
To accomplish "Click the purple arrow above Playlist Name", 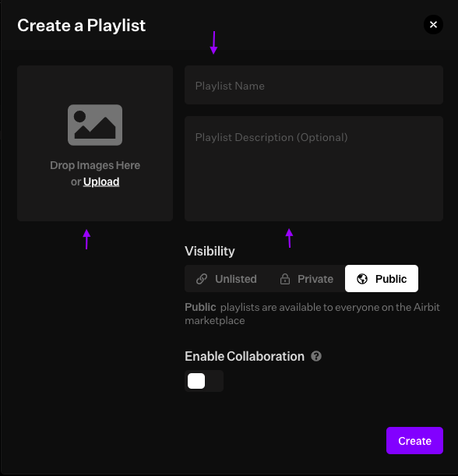I will tap(214, 43).
